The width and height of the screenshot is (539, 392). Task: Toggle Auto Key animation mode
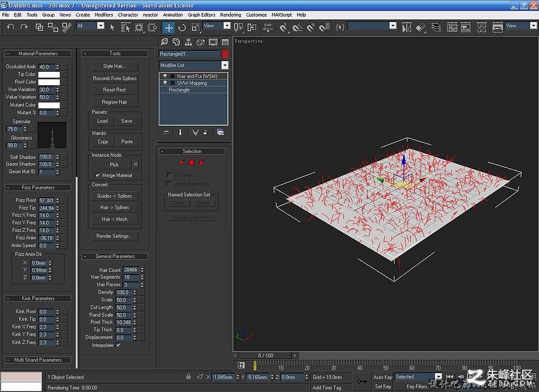pyautogui.click(x=383, y=377)
